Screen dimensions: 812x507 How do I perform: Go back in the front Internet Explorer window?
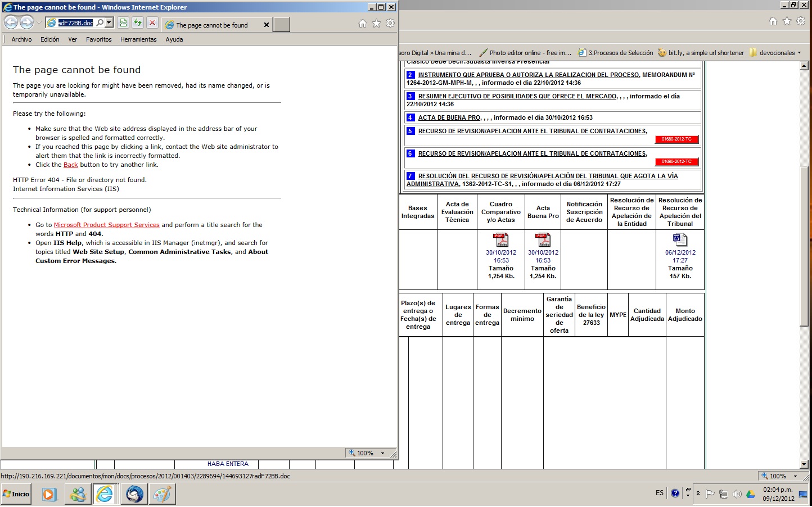point(11,23)
